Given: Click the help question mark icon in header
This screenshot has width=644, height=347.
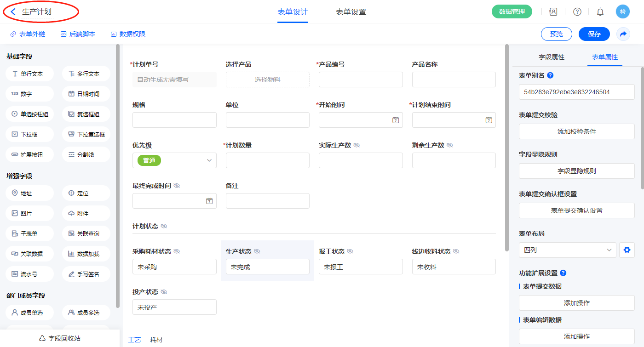Looking at the screenshot, I should (x=577, y=12).
